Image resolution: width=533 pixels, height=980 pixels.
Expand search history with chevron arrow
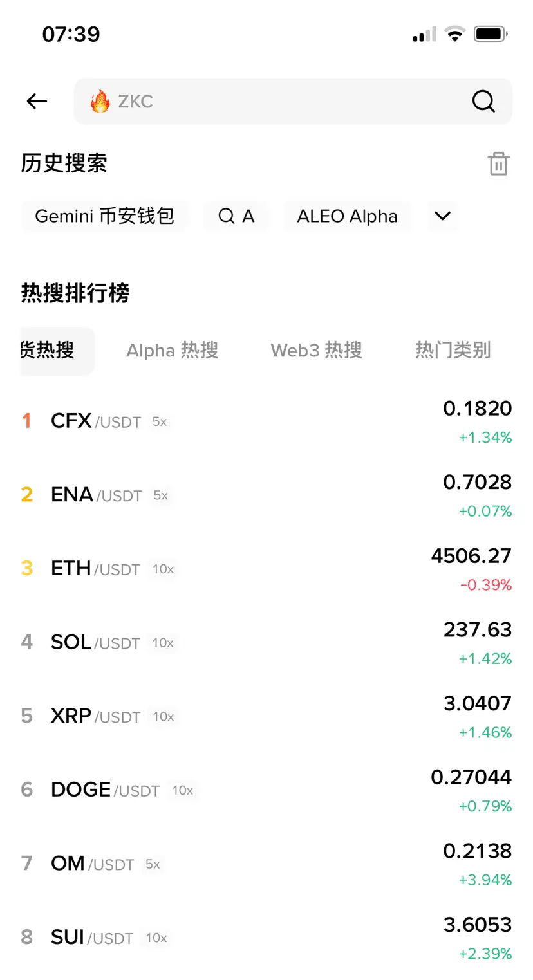click(x=443, y=216)
